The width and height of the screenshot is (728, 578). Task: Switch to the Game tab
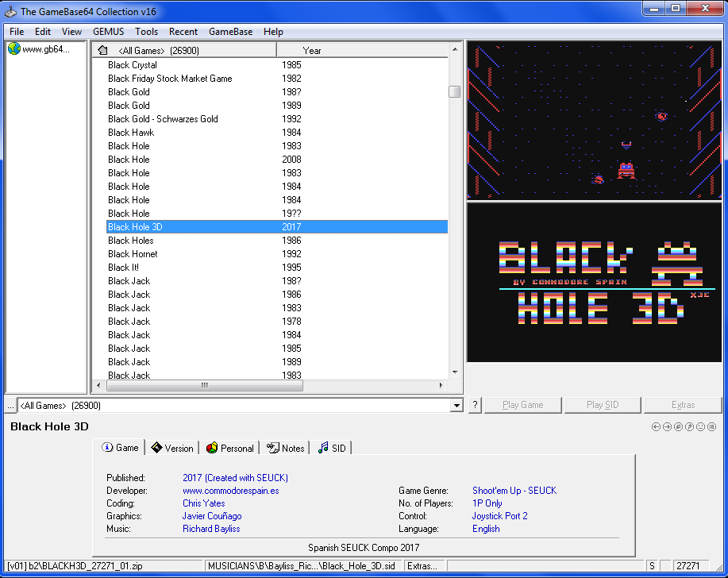[121, 448]
